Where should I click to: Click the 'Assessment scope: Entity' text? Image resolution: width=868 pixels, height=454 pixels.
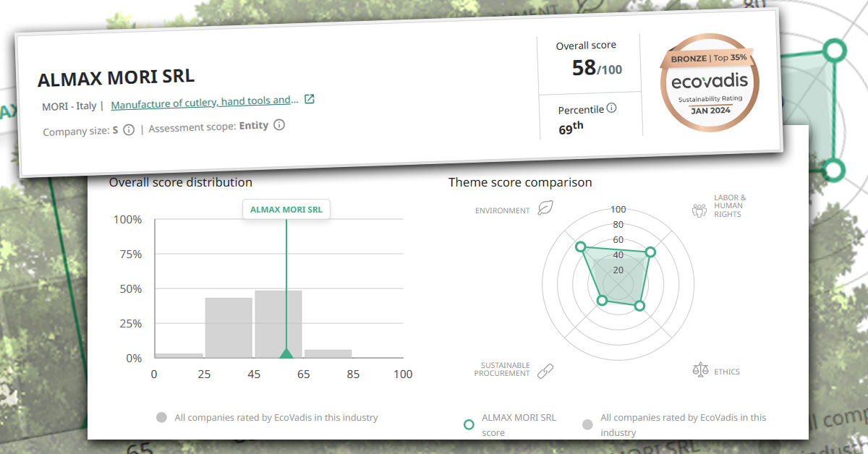pyautogui.click(x=208, y=127)
